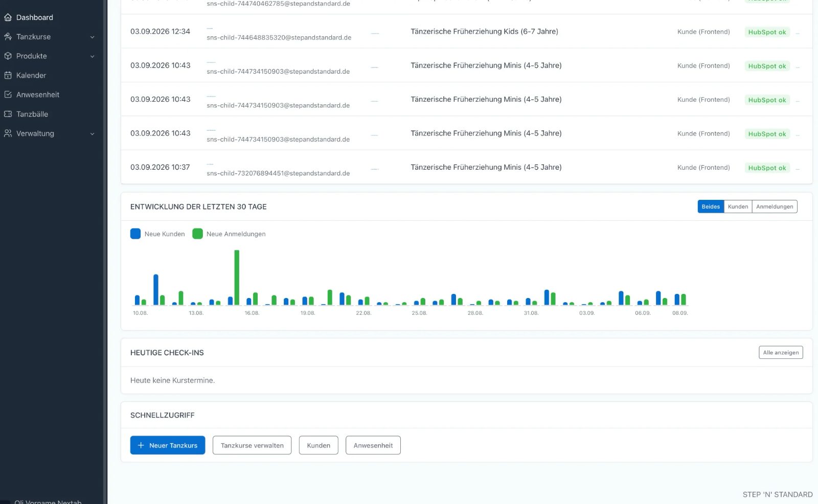Screen dimensions: 818x504
Task: Click the Anwesenheit checkmark icon
Action: click(x=8, y=95)
